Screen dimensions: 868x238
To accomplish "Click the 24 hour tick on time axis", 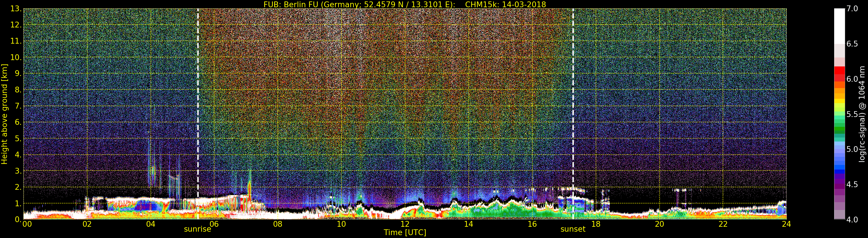I will tap(786, 224).
